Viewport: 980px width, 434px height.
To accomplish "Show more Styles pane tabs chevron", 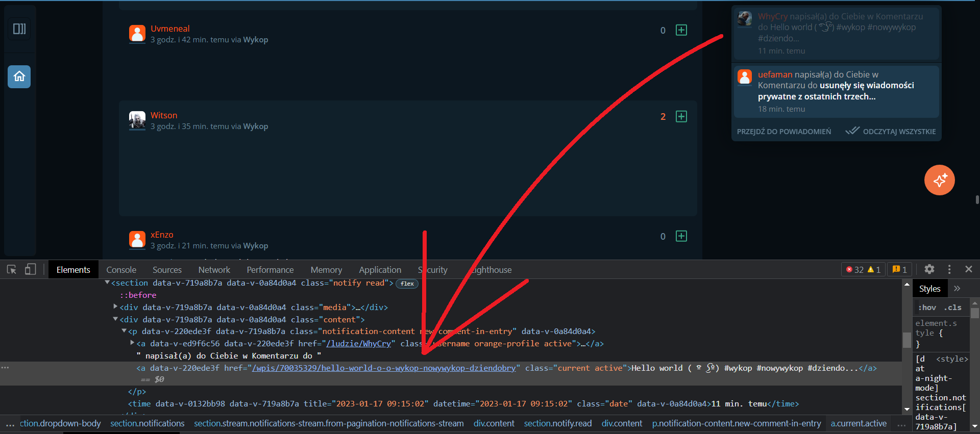I will click(957, 289).
